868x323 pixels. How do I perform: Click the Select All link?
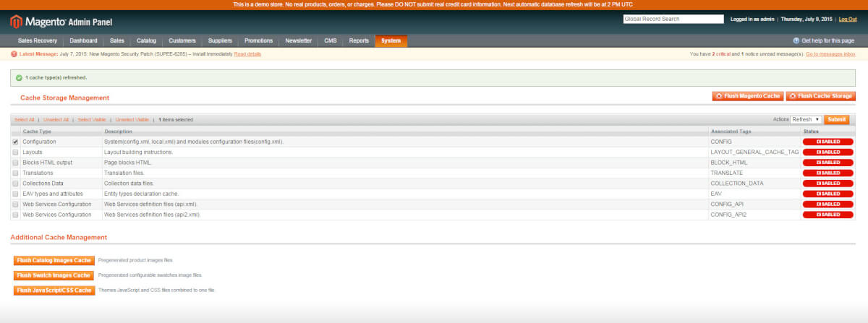pyautogui.click(x=25, y=120)
